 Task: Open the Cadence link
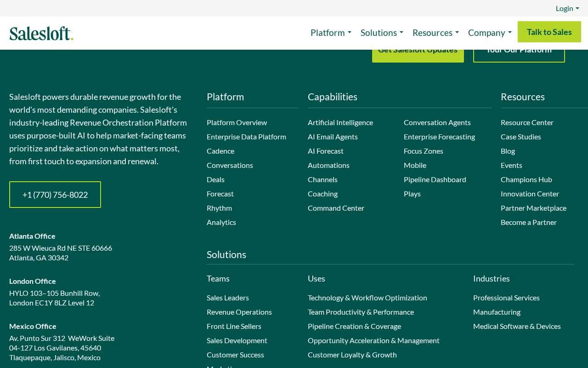point(220,151)
